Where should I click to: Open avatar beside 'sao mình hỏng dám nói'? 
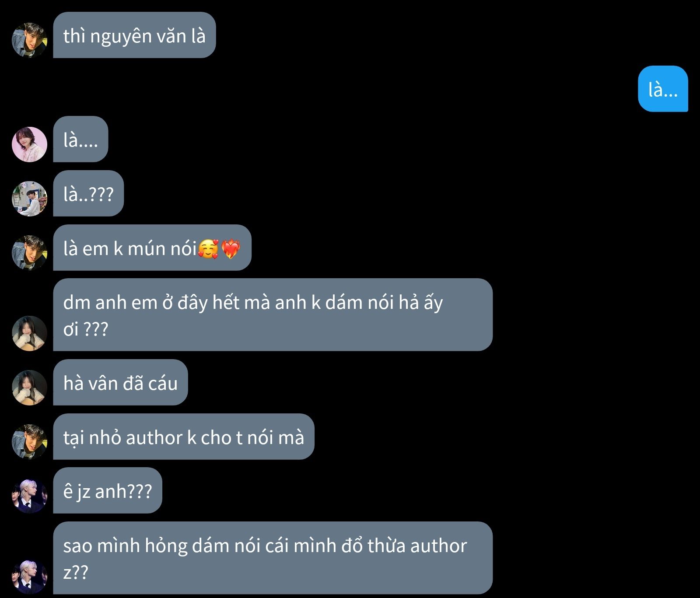tap(29, 576)
